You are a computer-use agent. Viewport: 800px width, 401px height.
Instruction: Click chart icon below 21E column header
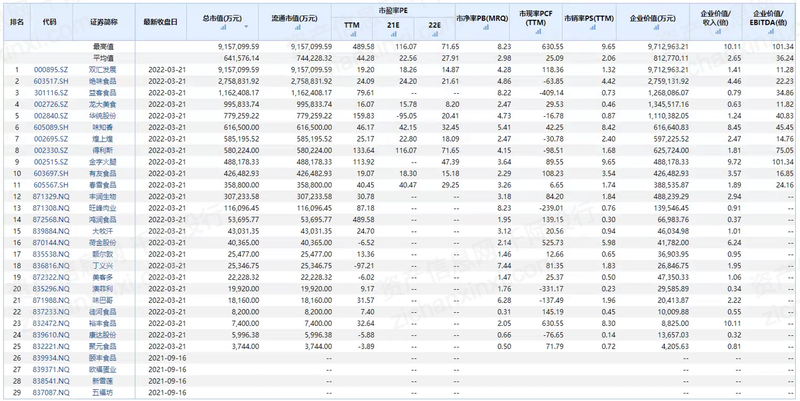(393, 34)
